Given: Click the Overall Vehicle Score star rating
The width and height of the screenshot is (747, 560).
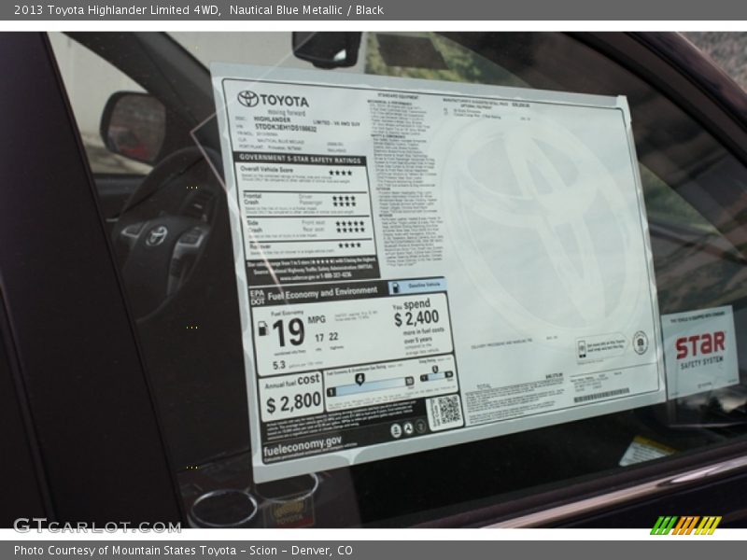Looking at the screenshot, I should [x=340, y=173].
